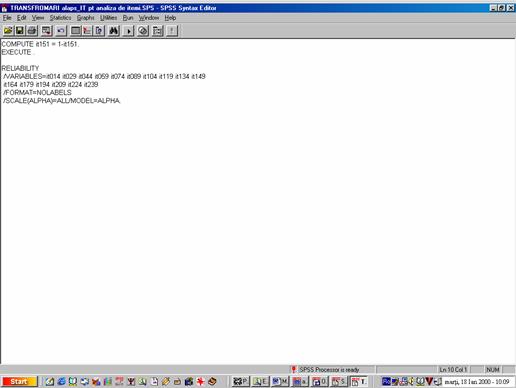
Task: Click the Find binoculars icon
Action: [x=114, y=31]
